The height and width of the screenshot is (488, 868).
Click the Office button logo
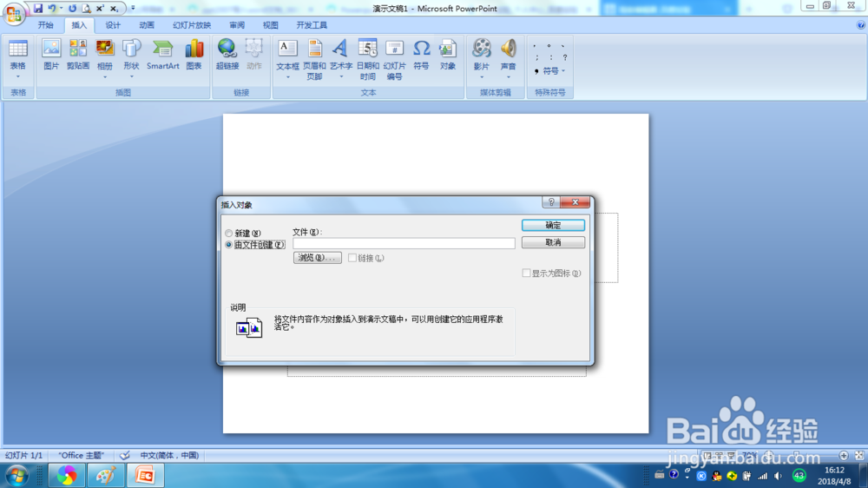click(13, 13)
